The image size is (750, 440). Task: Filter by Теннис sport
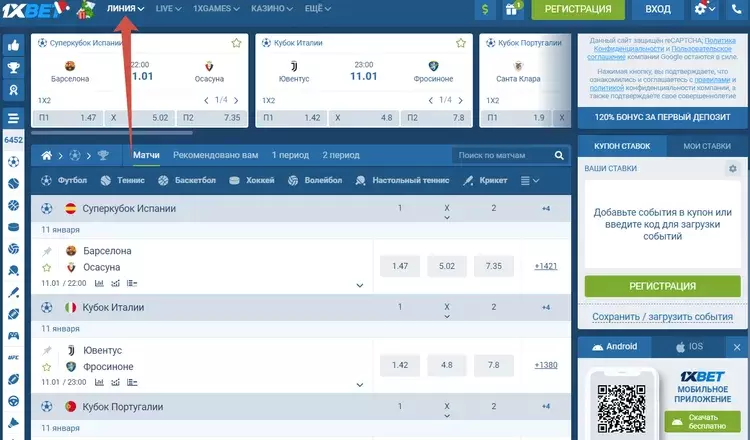pyautogui.click(x=123, y=181)
